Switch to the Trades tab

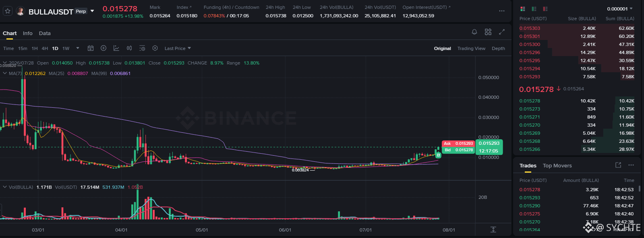pos(528,166)
